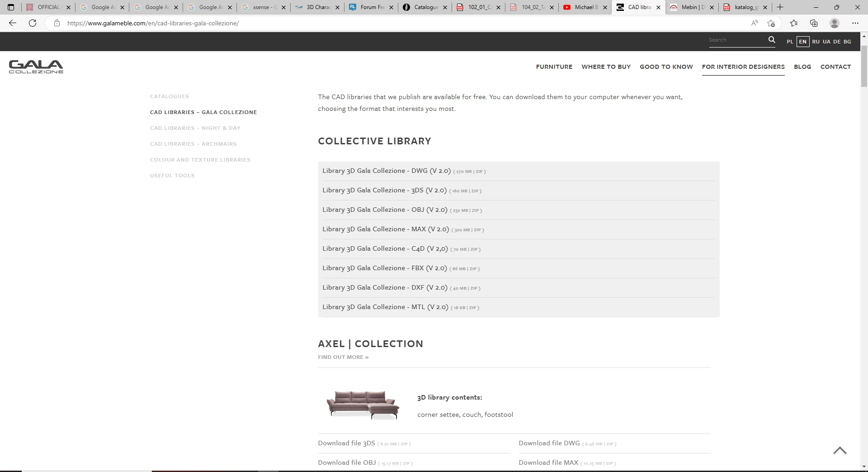Open FOR INTERIOR DESIGNERS menu
This screenshot has width=868, height=472.
743,67
